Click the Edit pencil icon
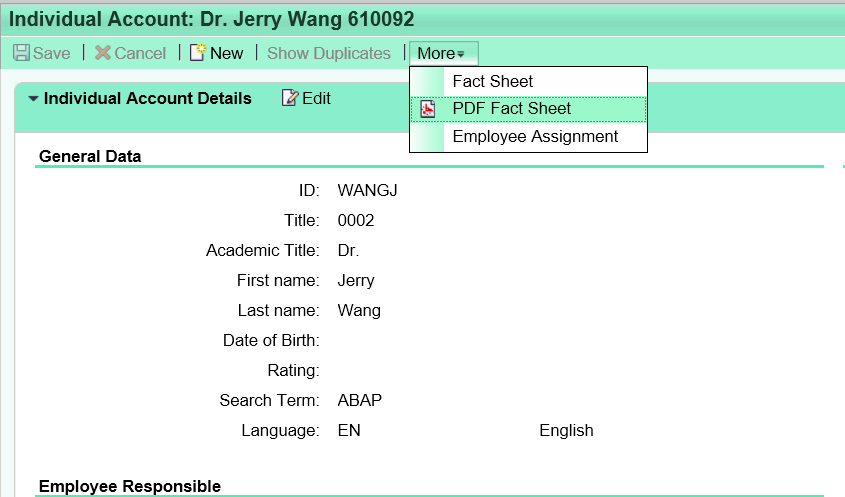The image size is (845, 497). pos(289,98)
